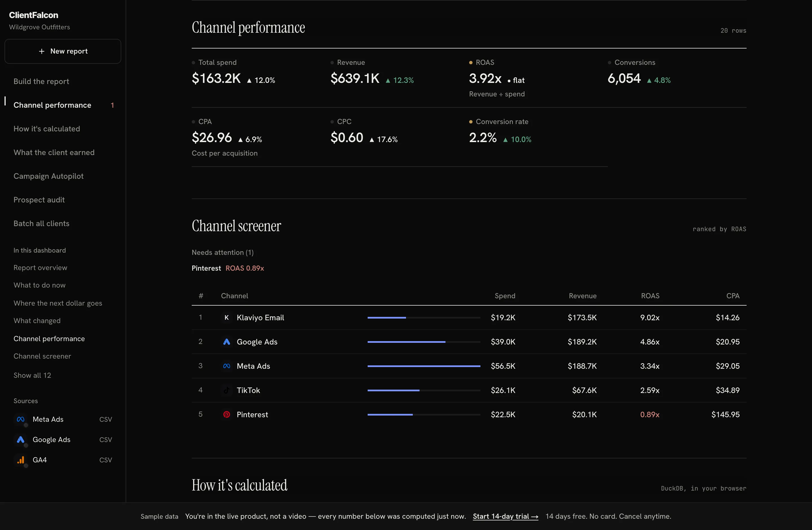Screen dimensions: 812x530
Task: Click the GA4 source icon in sidebar
Action: click(x=21, y=460)
